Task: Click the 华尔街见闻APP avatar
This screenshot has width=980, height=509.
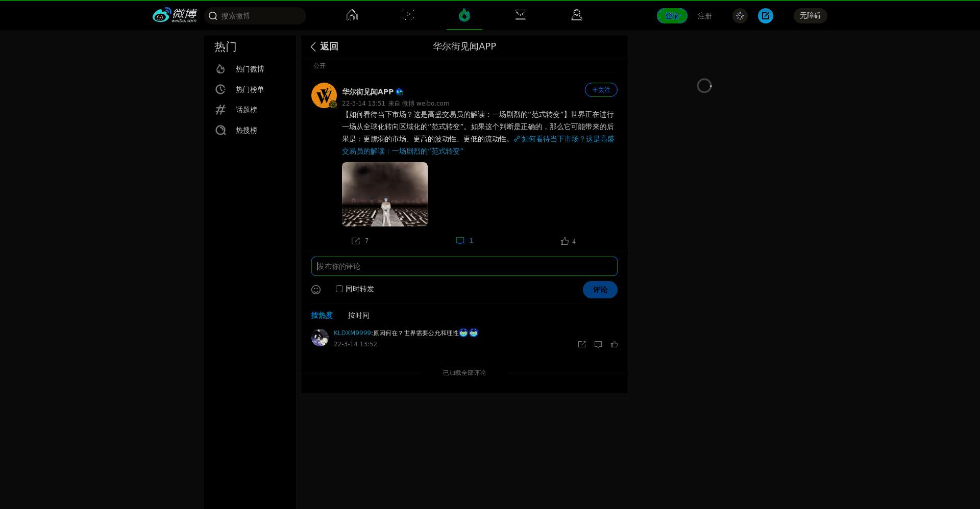Action: click(324, 95)
